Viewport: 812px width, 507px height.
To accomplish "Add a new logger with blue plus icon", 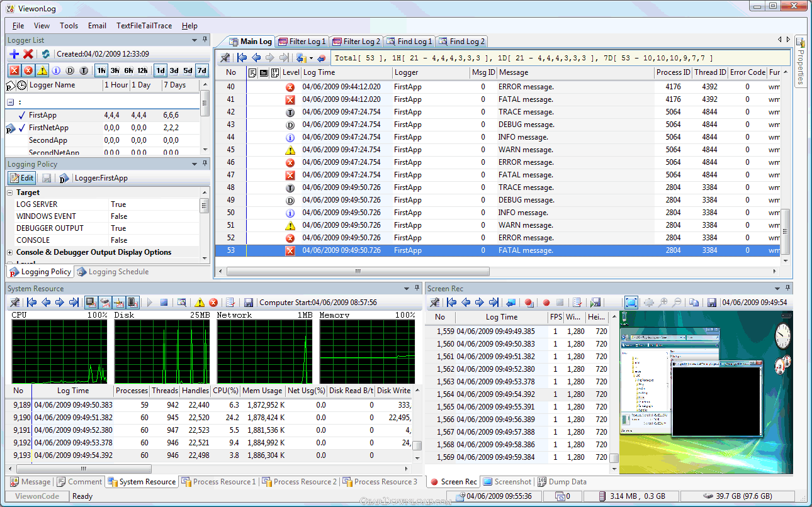I will coord(14,54).
